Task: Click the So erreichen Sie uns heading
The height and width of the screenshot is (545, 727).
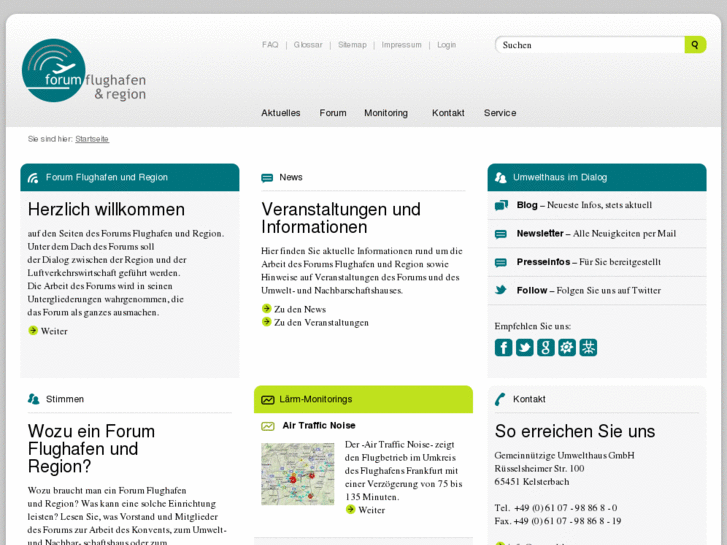Action: [575, 431]
